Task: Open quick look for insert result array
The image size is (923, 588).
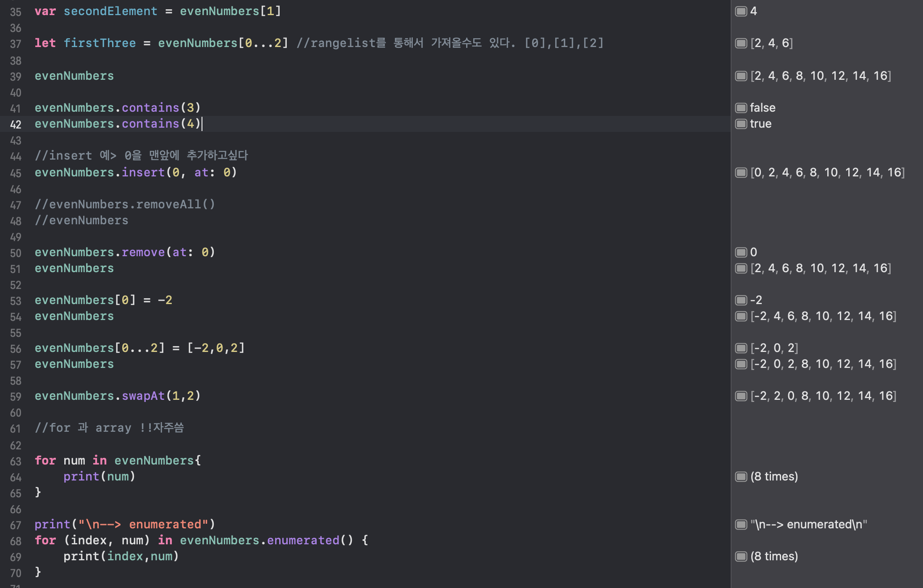Action: pos(741,173)
